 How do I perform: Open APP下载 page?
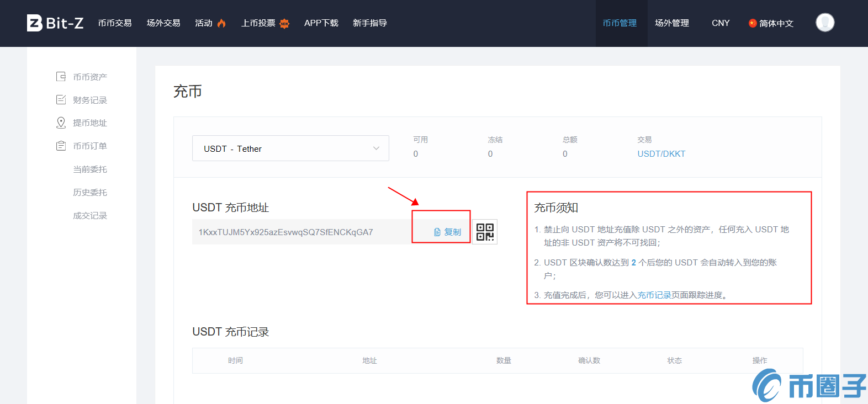321,23
